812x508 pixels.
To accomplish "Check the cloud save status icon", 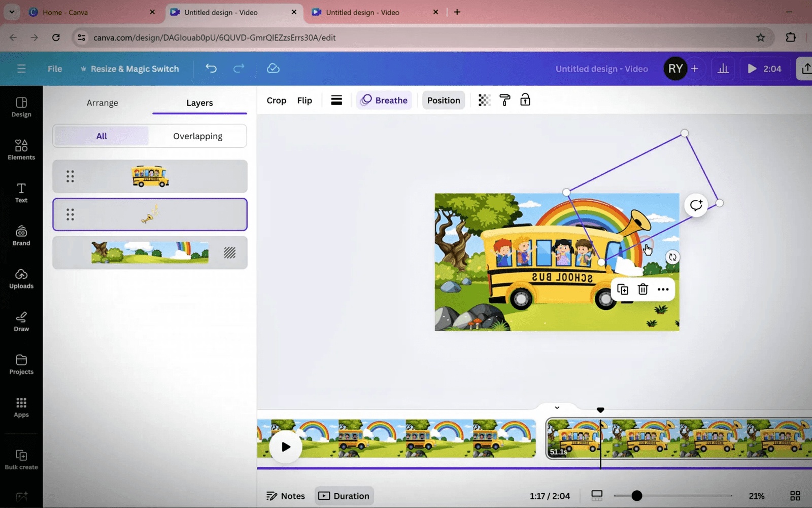I will pyautogui.click(x=273, y=69).
